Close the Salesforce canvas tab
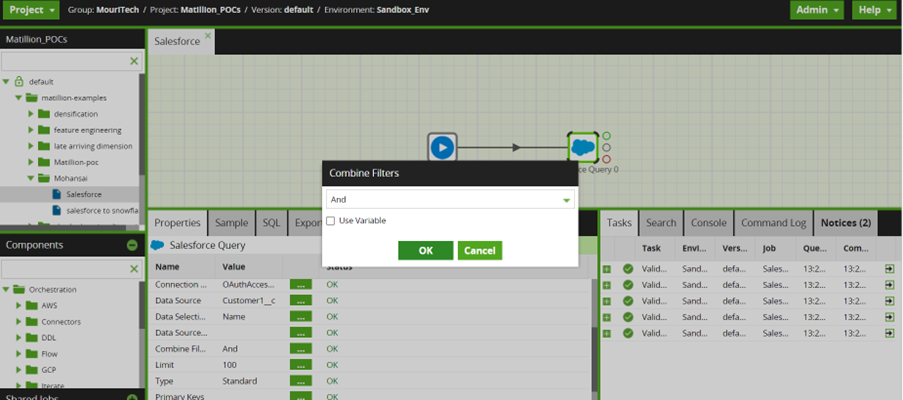The height and width of the screenshot is (400, 903). pyautogui.click(x=208, y=38)
